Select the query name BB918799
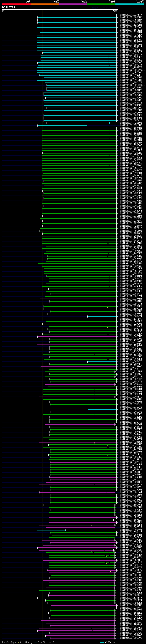The width and height of the screenshot is (146, 644). click(x=8, y=8)
